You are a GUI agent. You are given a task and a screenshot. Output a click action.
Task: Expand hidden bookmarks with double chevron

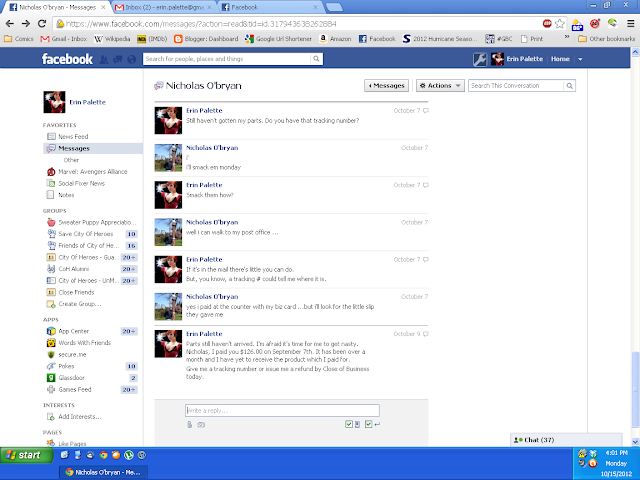[x=567, y=37]
